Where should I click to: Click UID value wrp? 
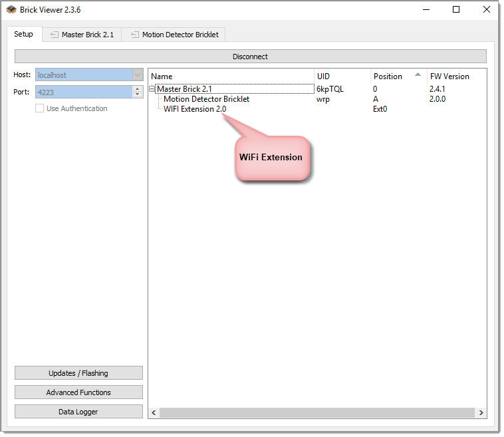pyautogui.click(x=323, y=99)
